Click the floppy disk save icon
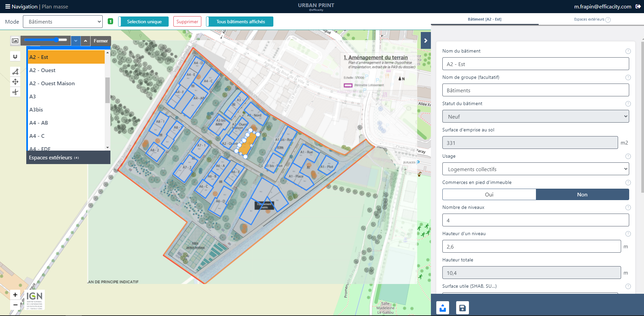This screenshot has height=316, width=644. [x=462, y=308]
